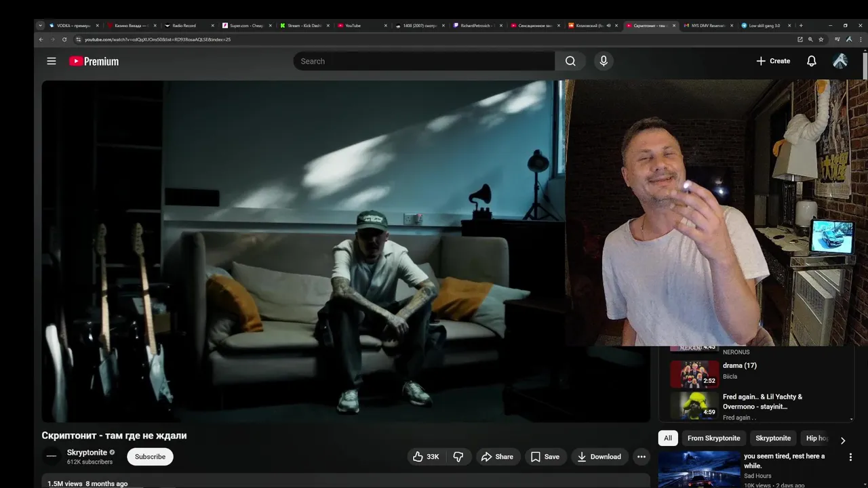Click the Skryptonite channel name

[x=87, y=453]
